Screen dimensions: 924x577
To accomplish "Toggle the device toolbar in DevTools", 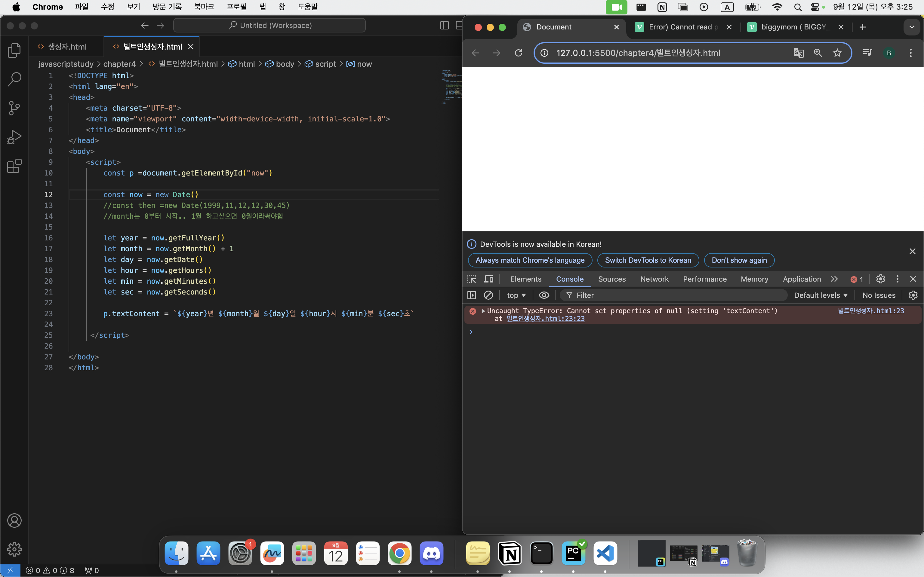I will (489, 279).
